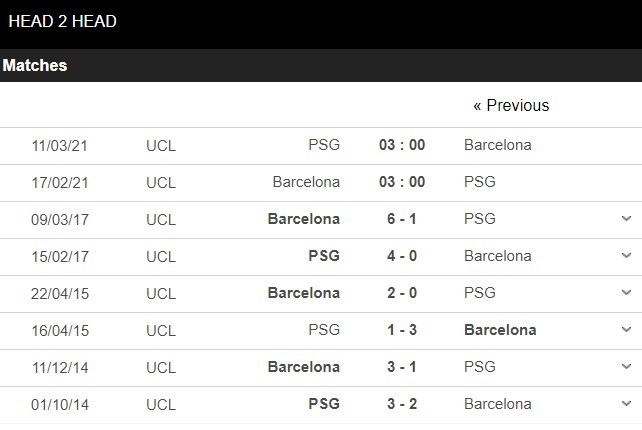The width and height of the screenshot is (642, 430).
Task: Click UCL label in the 09/03/17 row
Action: 160,219
